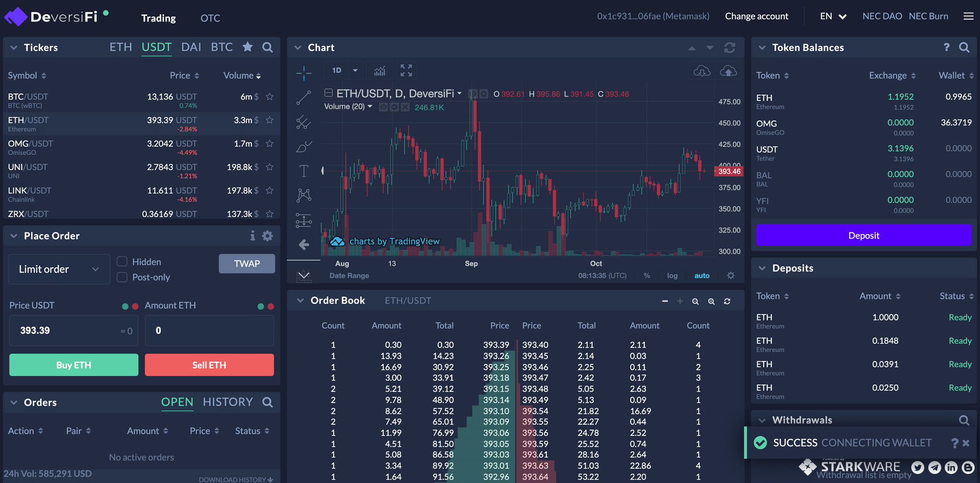Dismiss the success wallet notification
This screenshot has height=483, width=980.
pos(966,443)
